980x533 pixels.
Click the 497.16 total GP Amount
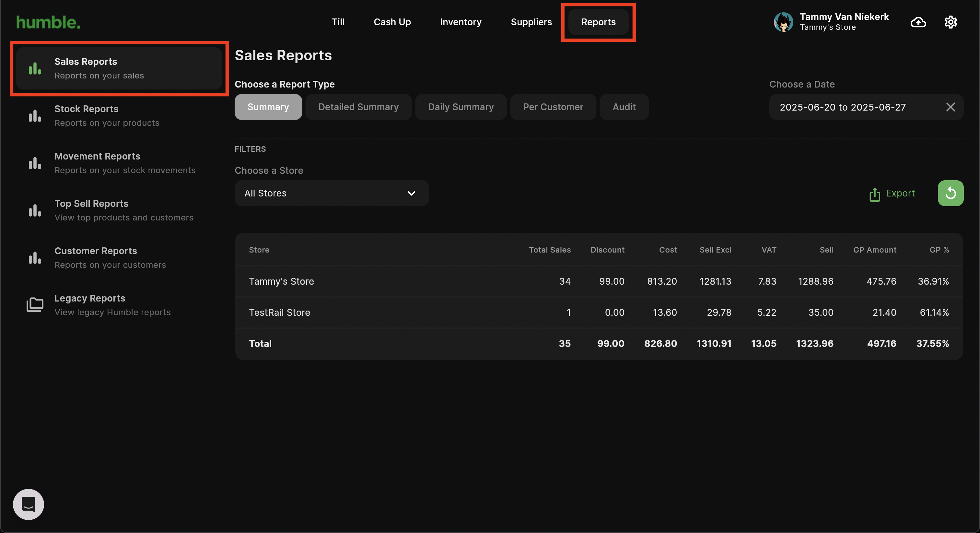881,344
